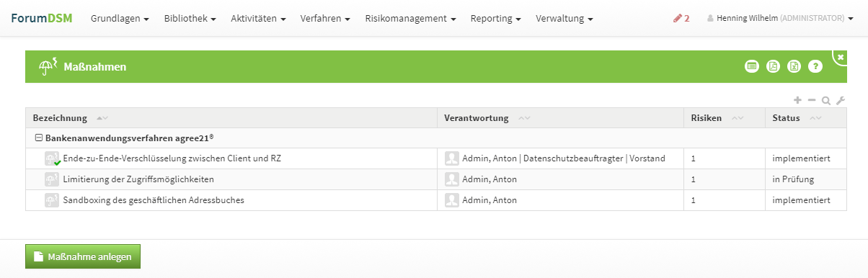Open the Risikomanagement dropdown menu
Screen dimensions: 868x278
(x=410, y=18)
